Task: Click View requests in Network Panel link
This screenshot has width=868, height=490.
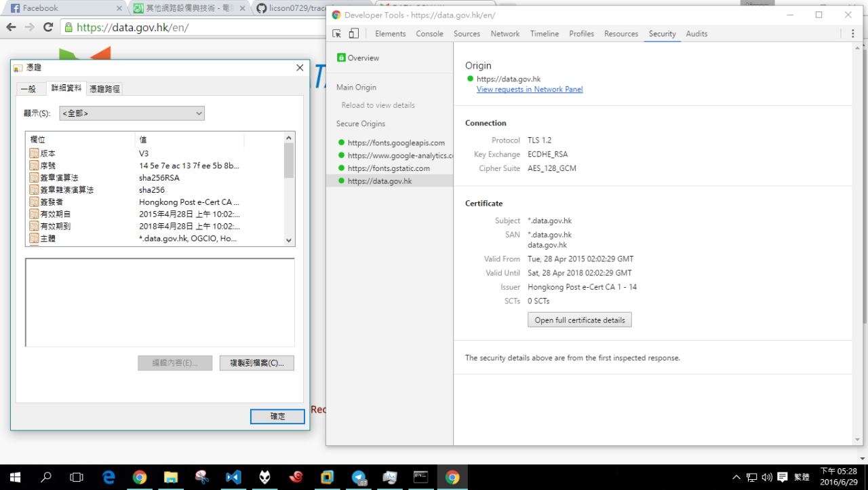Action: pos(530,90)
